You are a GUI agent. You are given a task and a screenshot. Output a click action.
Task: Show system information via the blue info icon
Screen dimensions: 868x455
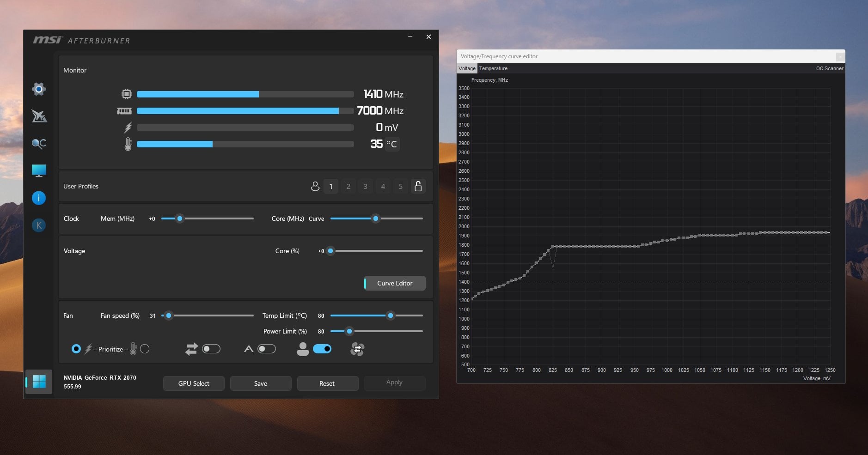point(39,198)
